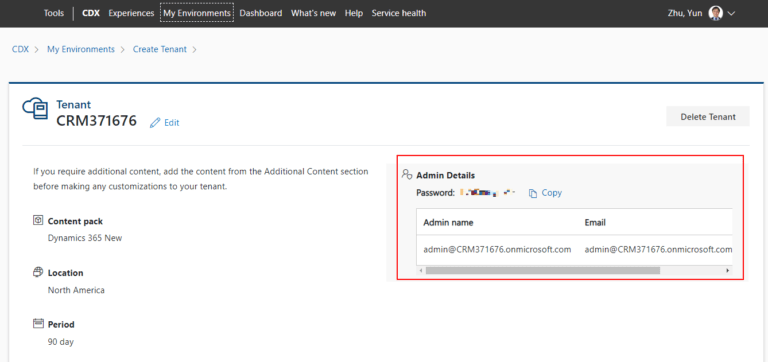
Task: Click the Admin Details heading
Action: click(x=445, y=175)
